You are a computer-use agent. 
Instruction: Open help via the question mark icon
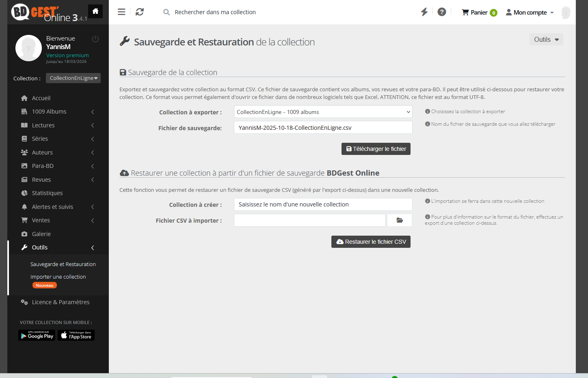point(442,12)
